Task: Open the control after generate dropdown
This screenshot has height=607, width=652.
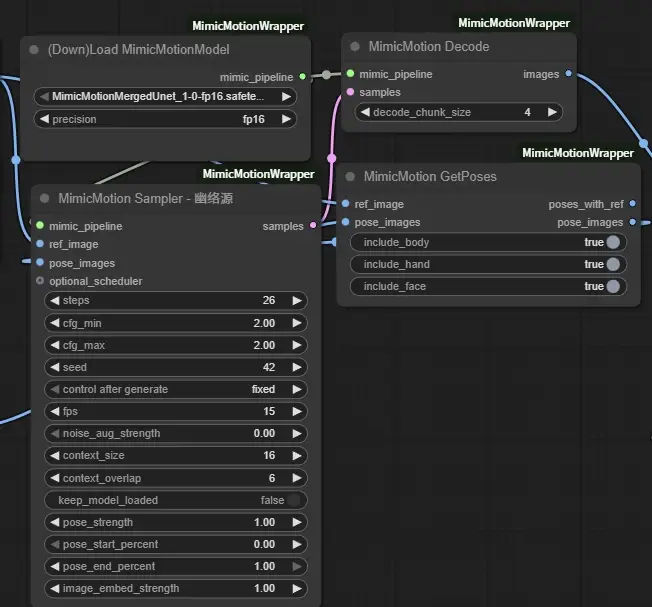Action: click(x=175, y=389)
